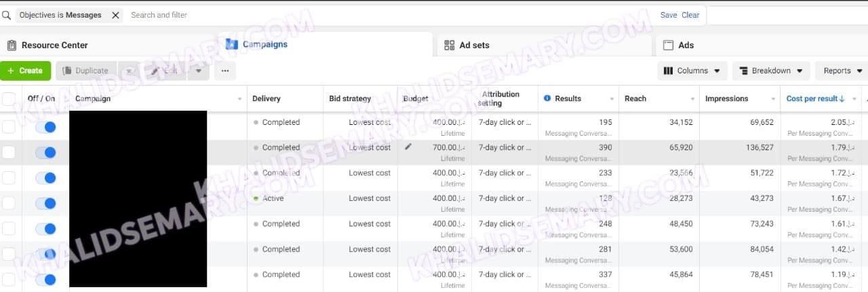Sort by the Bid strategy column

click(x=350, y=98)
